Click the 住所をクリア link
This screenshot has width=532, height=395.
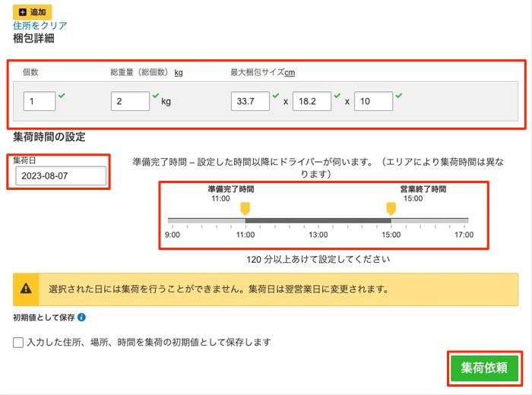pyautogui.click(x=40, y=25)
